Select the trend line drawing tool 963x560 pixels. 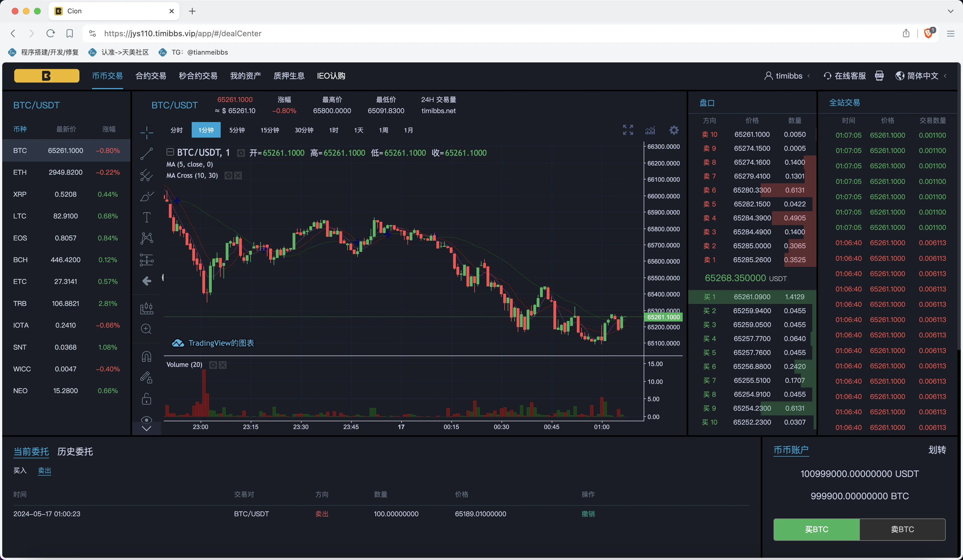146,154
